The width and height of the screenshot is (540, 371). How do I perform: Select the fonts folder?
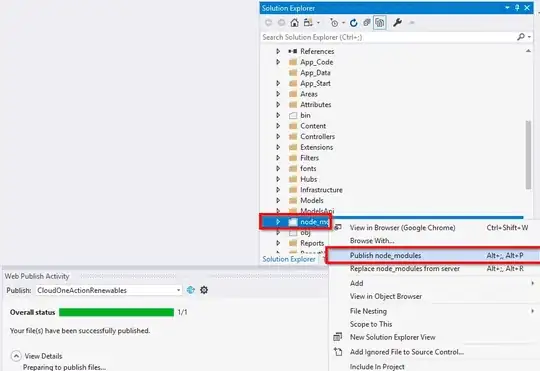pyautogui.click(x=308, y=168)
